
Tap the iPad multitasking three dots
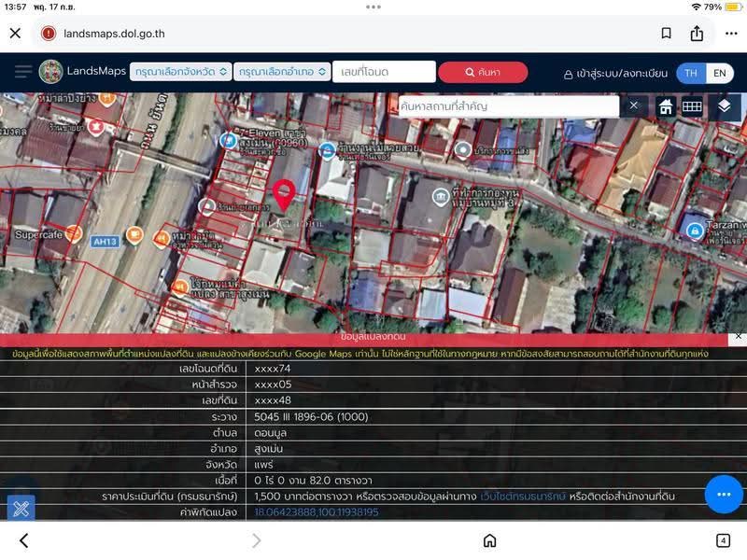(x=373, y=7)
